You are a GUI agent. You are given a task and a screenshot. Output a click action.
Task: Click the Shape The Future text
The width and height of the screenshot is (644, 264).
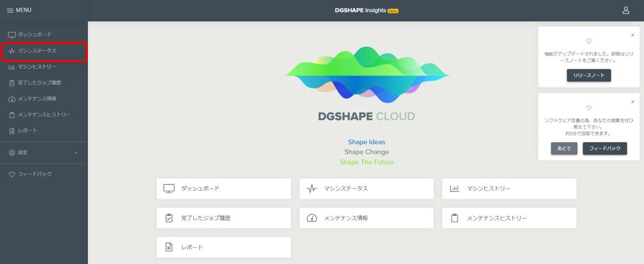(367, 162)
